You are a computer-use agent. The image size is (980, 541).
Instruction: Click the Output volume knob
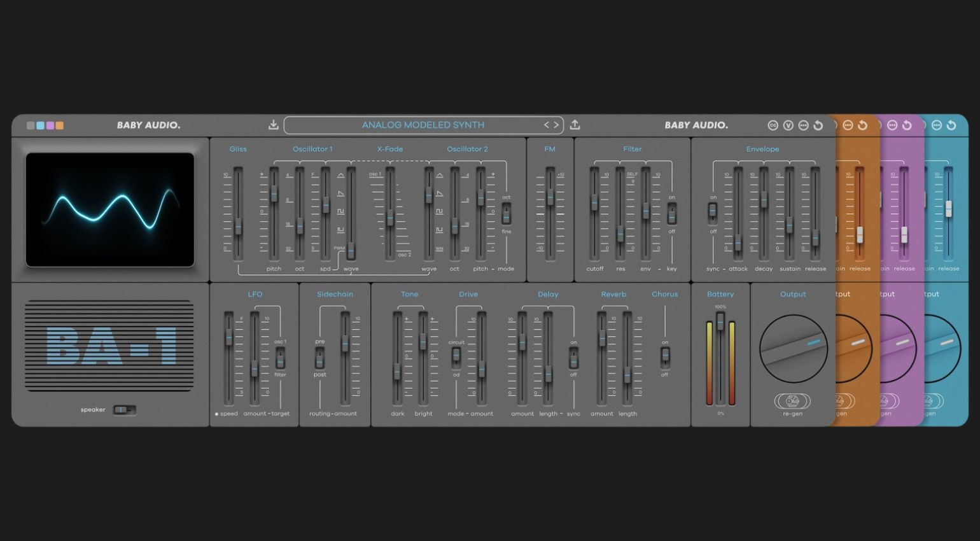(793, 349)
